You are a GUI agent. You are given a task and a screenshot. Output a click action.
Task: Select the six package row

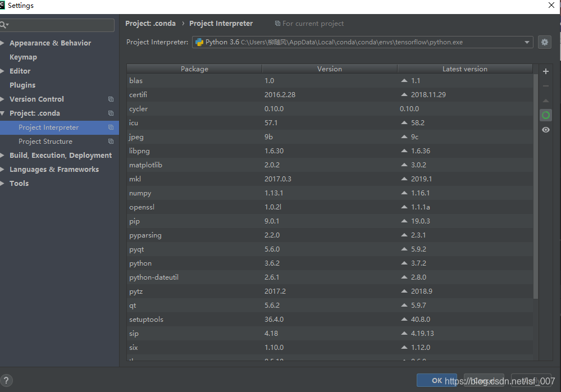pos(330,347)
